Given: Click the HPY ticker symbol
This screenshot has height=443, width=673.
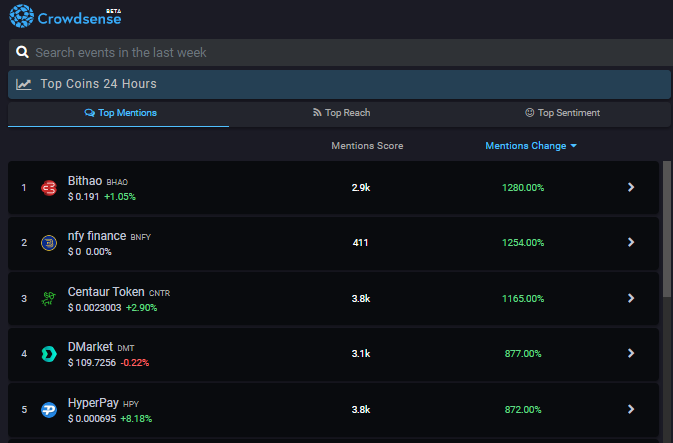Looking at the screenshot, I should (131, 404).
